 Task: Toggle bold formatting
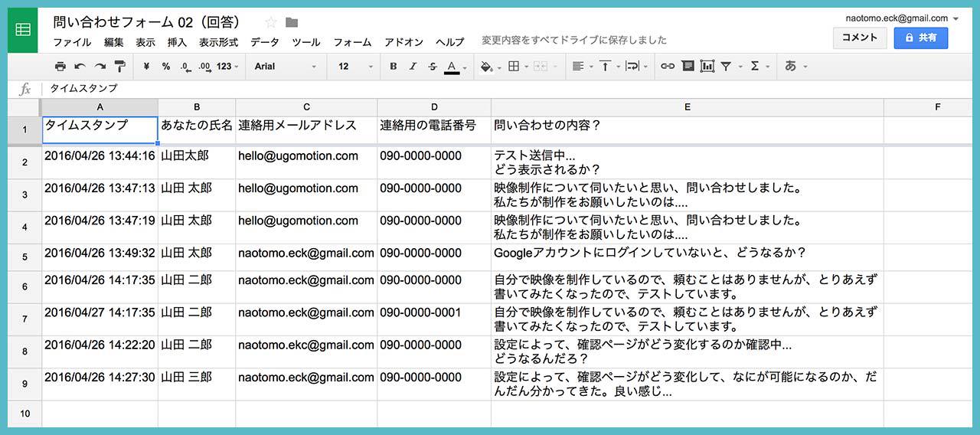(394, 67)
